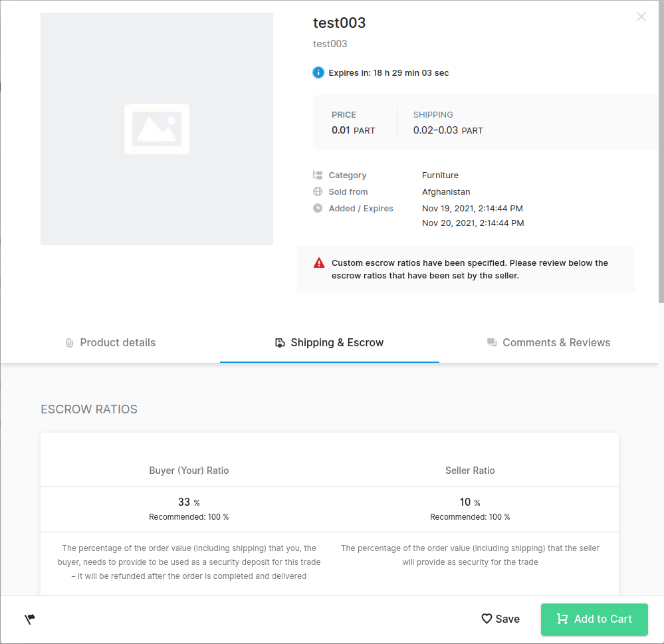Click seller's Recommended: 100 % text
Screen dimensions: 664x644
pos(470,517)
